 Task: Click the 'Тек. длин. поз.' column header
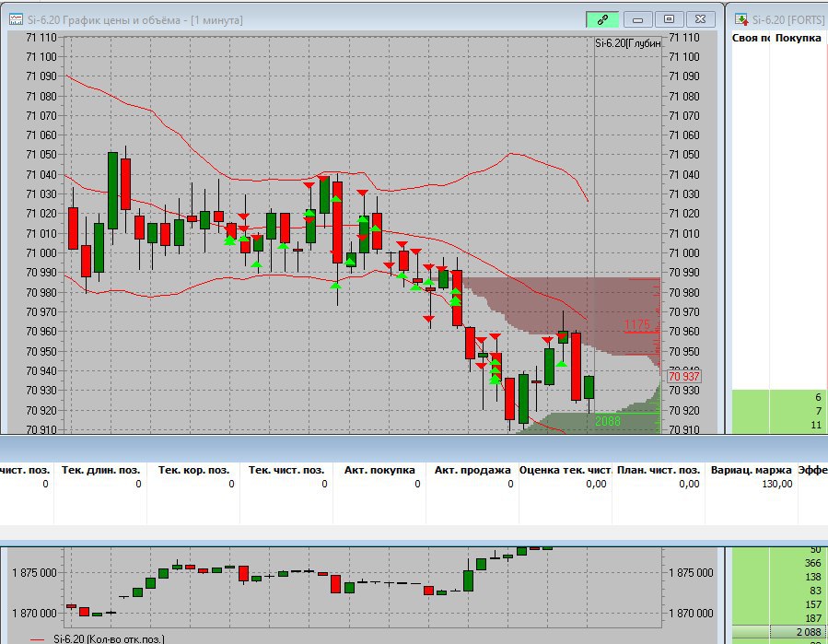tap(101, 470)
